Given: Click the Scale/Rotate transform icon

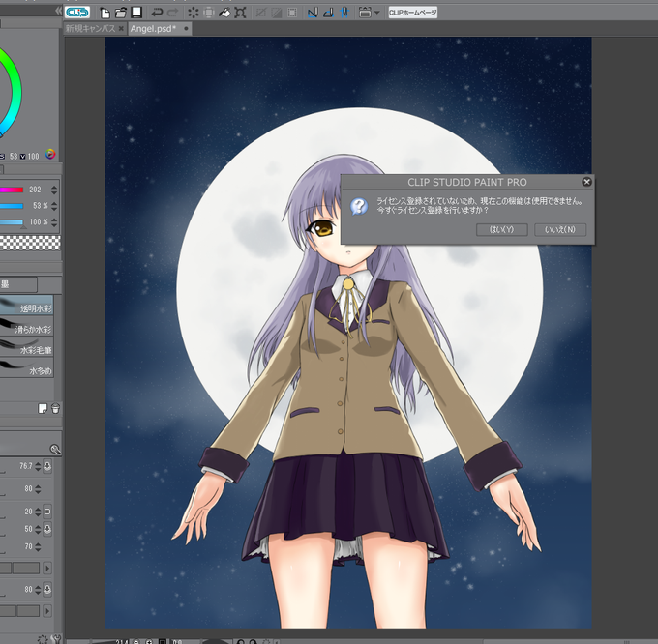Looking at the screenshot, I should (x=240, y=13).
